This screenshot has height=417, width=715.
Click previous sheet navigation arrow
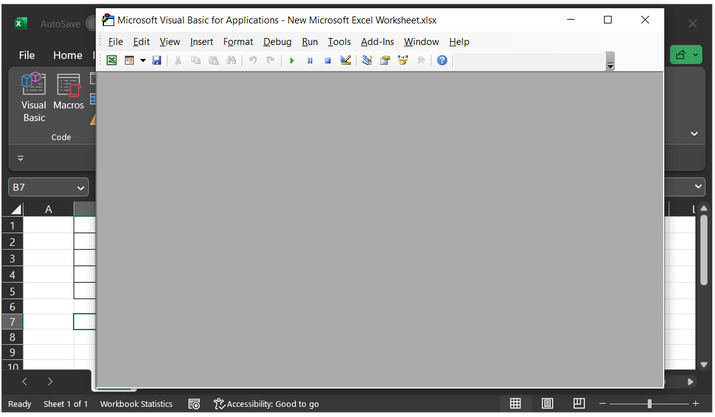[25, 381]
